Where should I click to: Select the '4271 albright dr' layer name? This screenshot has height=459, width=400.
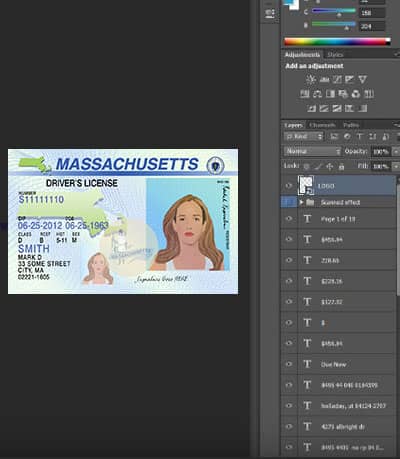342,427
